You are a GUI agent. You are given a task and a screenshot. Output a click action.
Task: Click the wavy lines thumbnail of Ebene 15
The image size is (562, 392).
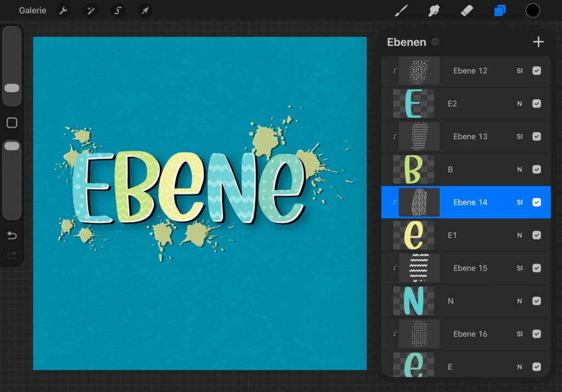click(419, 268)
